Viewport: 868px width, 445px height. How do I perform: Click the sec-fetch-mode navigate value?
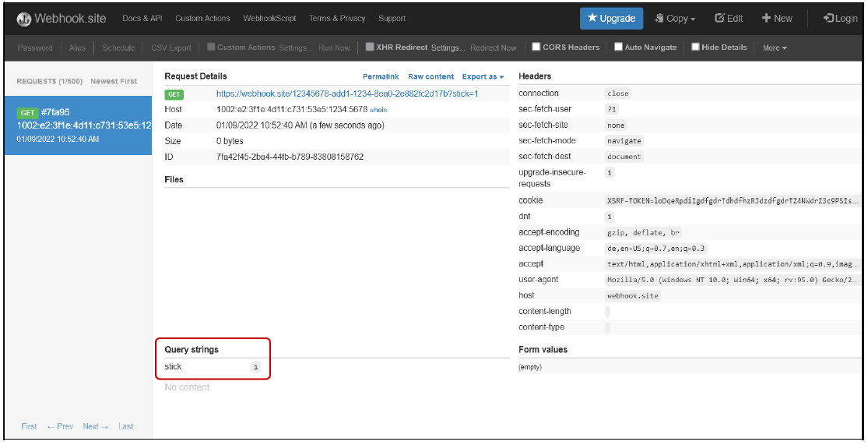[624, 141]
